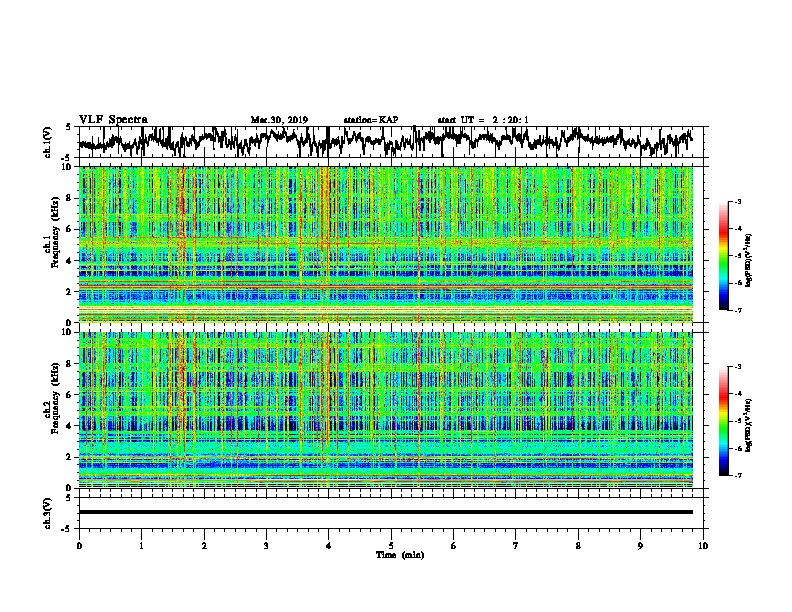This screenshot has height=612, width=792.
Task: Click time axis tick label "8"
Action: coord(578,546)
